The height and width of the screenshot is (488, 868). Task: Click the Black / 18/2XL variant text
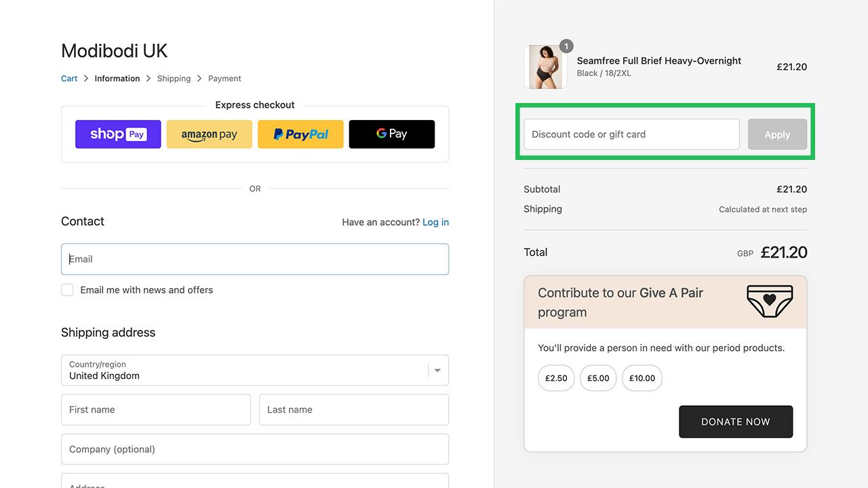click(x=604, y=73)
